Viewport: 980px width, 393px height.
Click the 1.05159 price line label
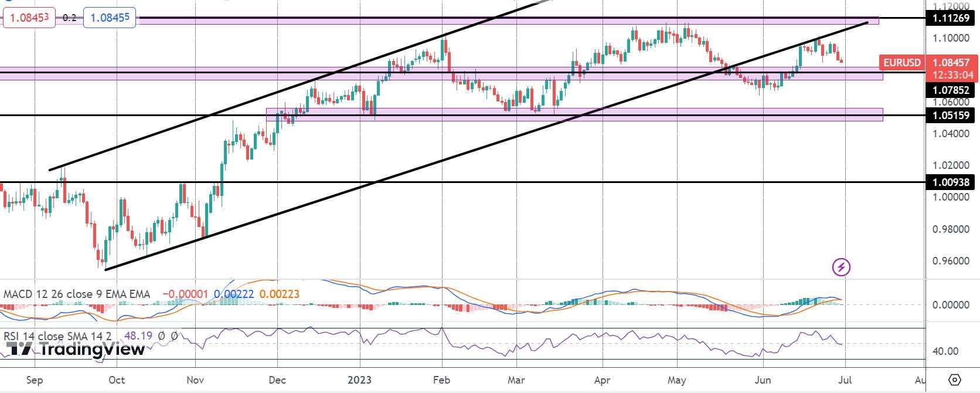[950, 116]
